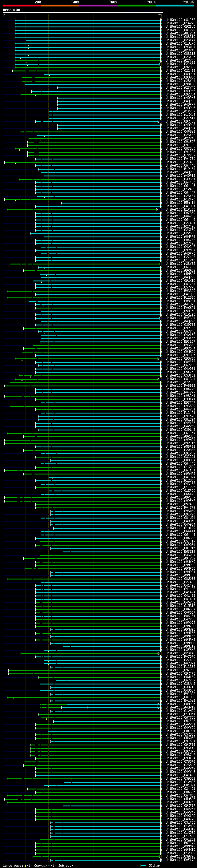Open hit UniRef100_A8J287

pos(180,20)
